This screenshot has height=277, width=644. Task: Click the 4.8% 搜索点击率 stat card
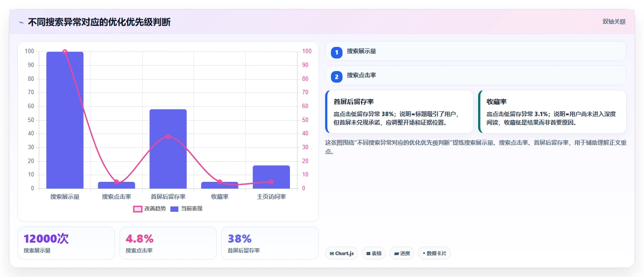coord(168,243)
